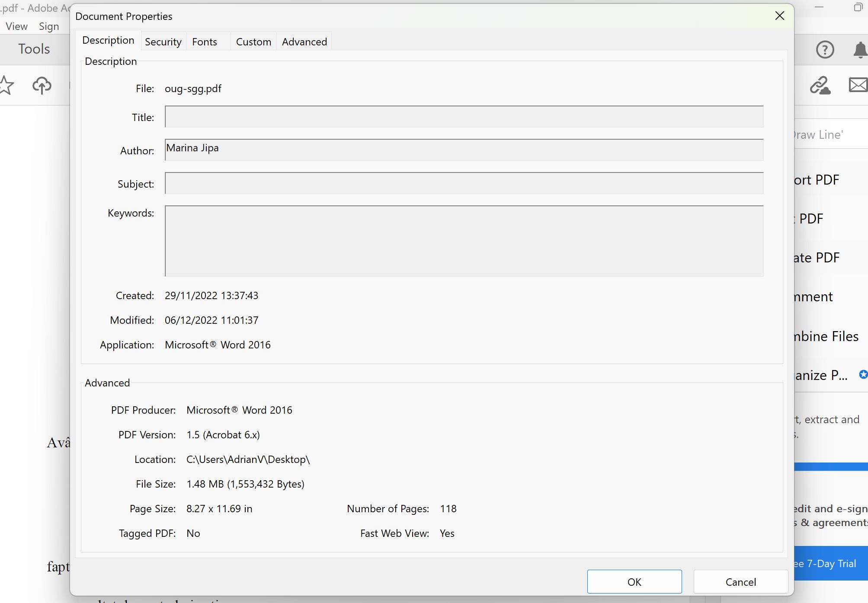Select the Custom tab
The height and width of the screenshot is (603, 868).
[x=253, y=42]
